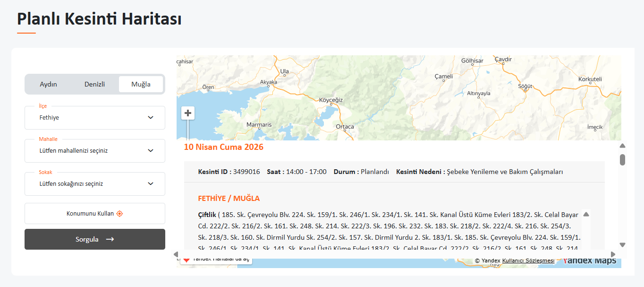Switch to the Aydın tab

(48, 84)
